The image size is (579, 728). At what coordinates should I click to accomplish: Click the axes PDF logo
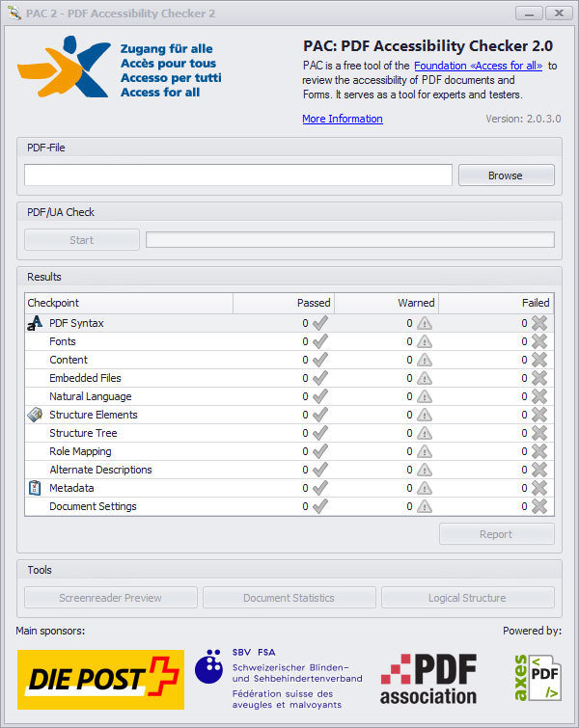[537, 678]
